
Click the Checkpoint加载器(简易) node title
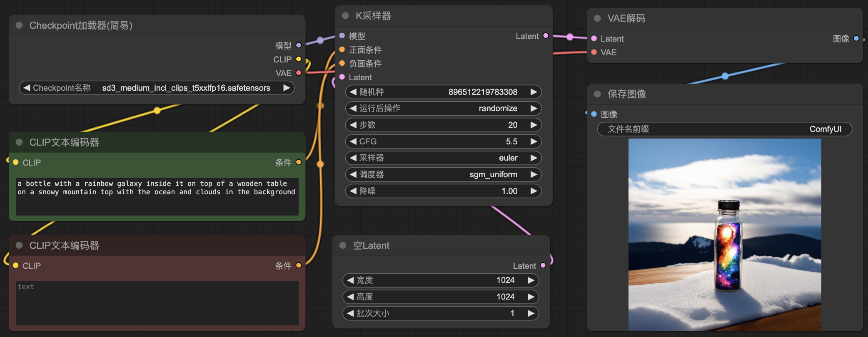coord(81,25)
